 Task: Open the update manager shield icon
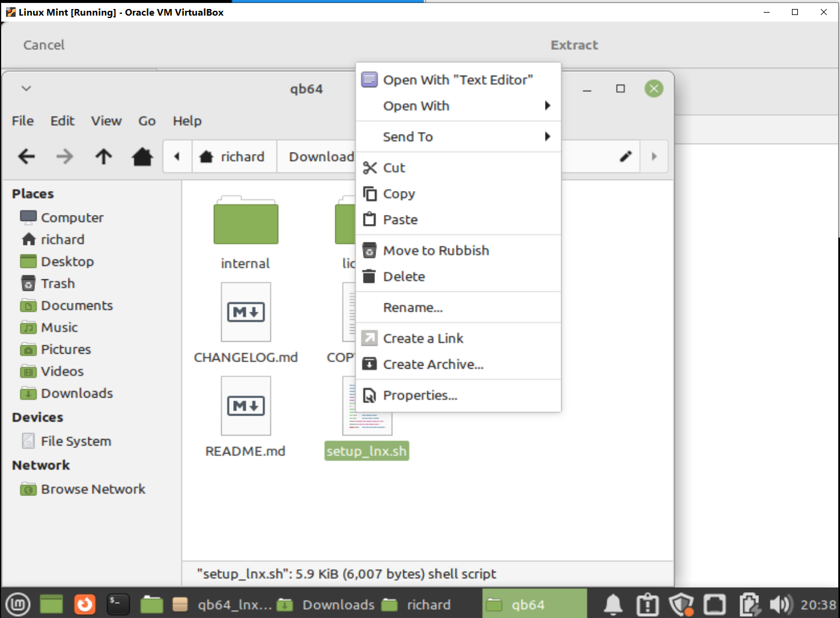tap(681, 604)
